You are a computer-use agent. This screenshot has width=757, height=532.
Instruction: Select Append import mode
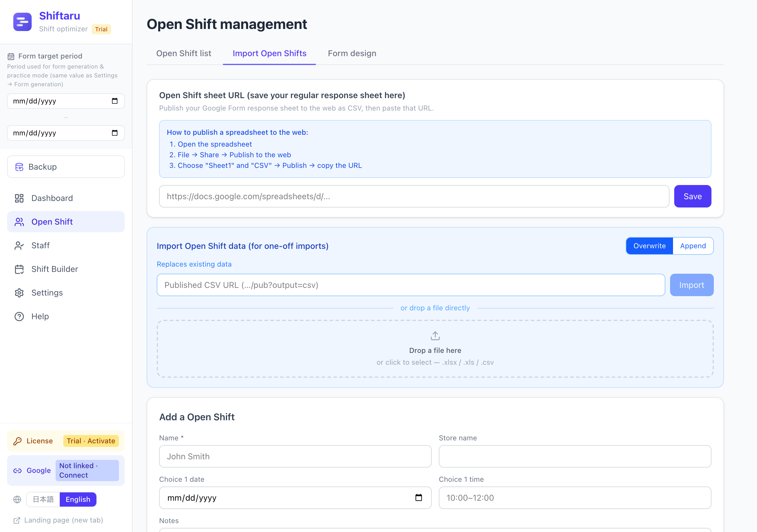tap(693, 246)
